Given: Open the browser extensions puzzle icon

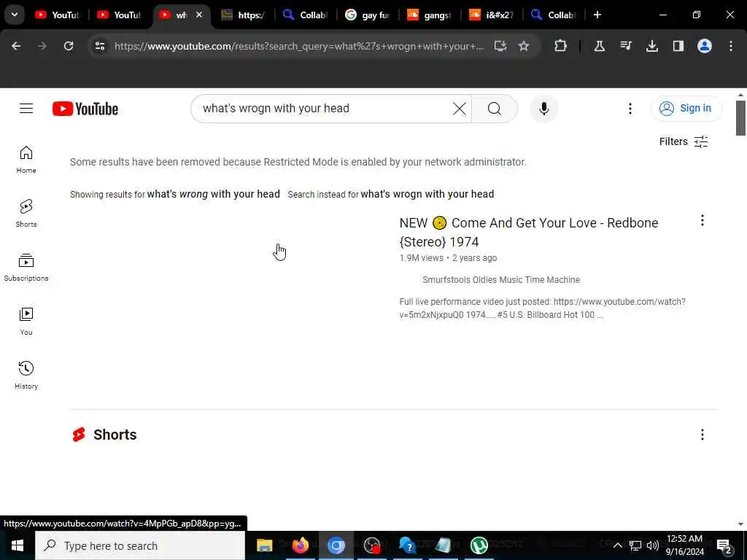Looking at the screenshot, I should (x=561, y=46).
